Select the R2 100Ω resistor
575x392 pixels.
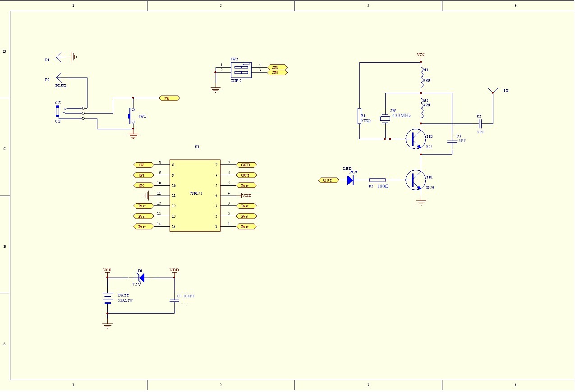pos(377,180)
